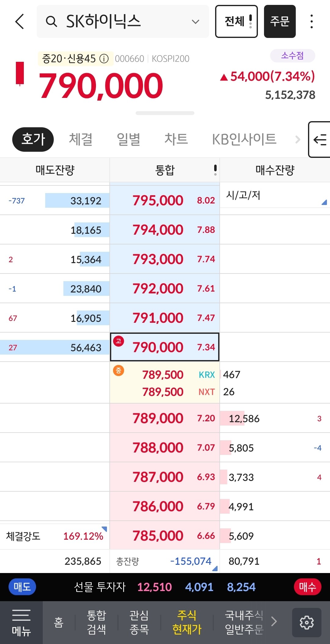
Task: Tap the search magnifier icon
Action: pos(51,21)
